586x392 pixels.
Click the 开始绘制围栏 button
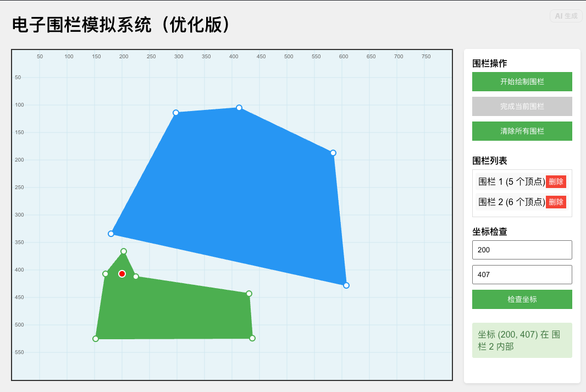pyautogui.click(x=522, y=81)
